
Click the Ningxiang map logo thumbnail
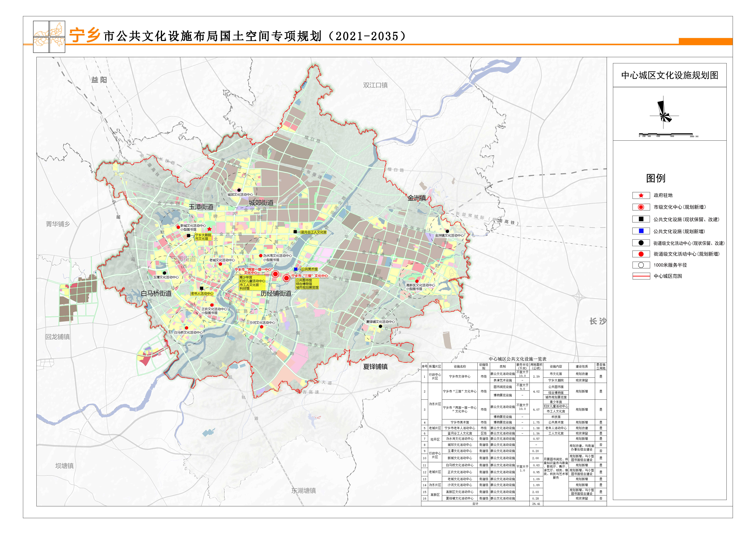point(49,37)
